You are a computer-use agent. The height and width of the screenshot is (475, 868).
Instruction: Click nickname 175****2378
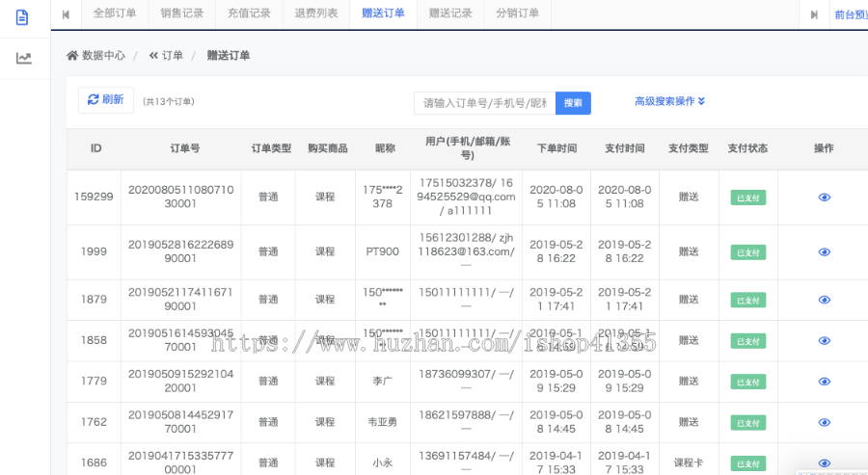(383, 197)
